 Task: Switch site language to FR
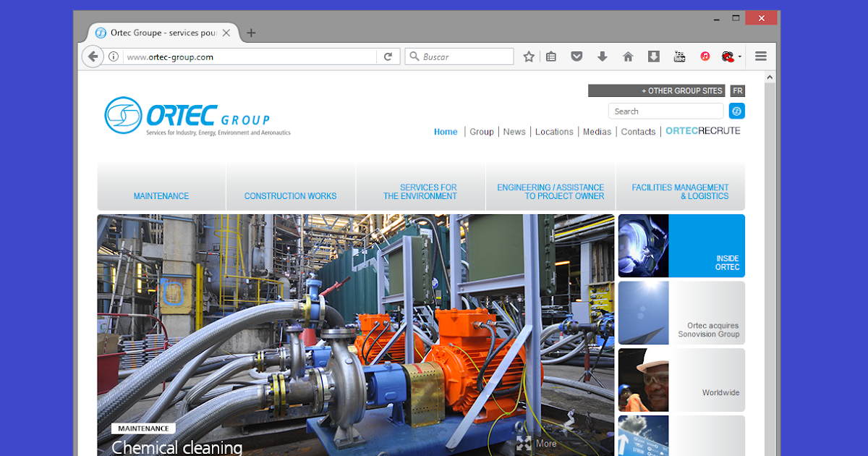(x=737, y=90)
